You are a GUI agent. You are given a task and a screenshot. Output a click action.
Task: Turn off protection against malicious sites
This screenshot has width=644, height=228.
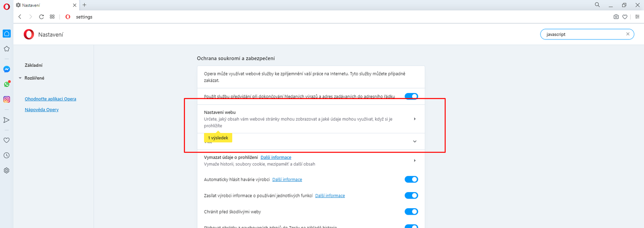point(411,211)
